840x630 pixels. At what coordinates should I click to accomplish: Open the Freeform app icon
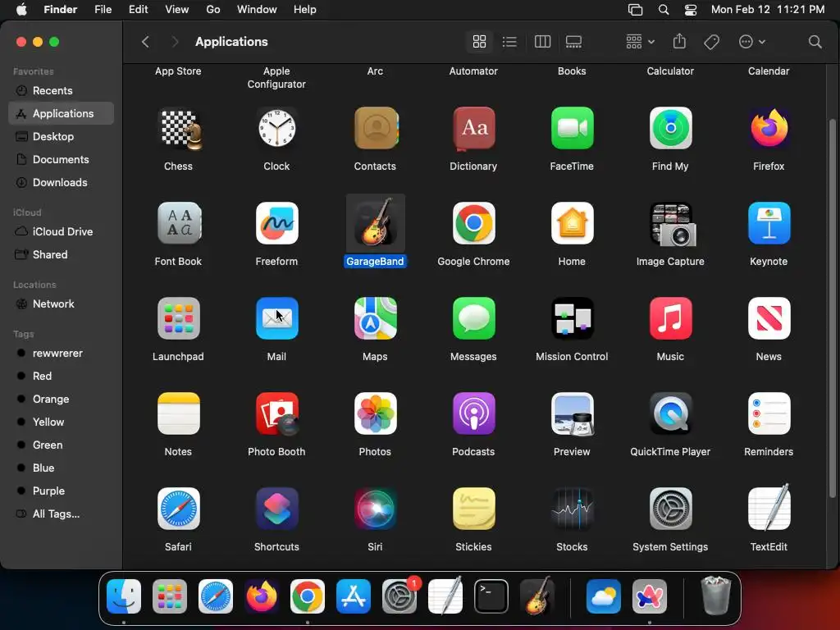click(276, 223)
